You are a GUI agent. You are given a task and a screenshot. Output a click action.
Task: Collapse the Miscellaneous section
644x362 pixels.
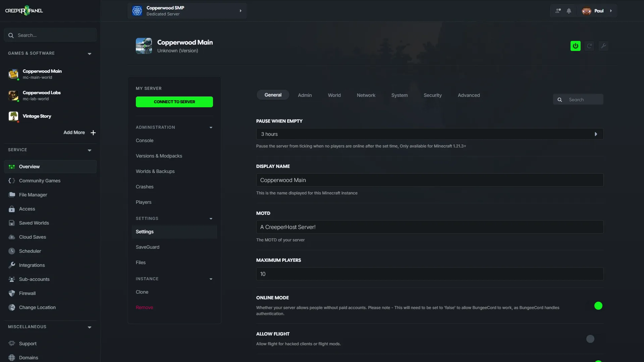coord(90,327)
